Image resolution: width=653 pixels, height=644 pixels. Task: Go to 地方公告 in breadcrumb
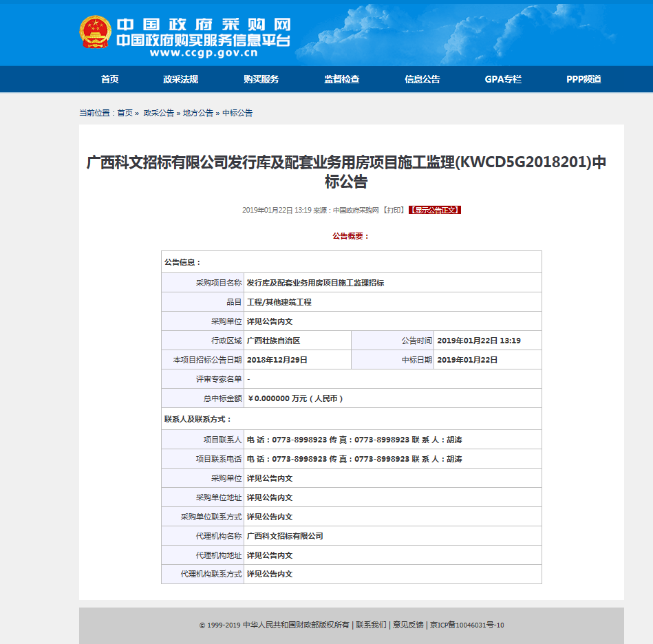tap(197, 113)
